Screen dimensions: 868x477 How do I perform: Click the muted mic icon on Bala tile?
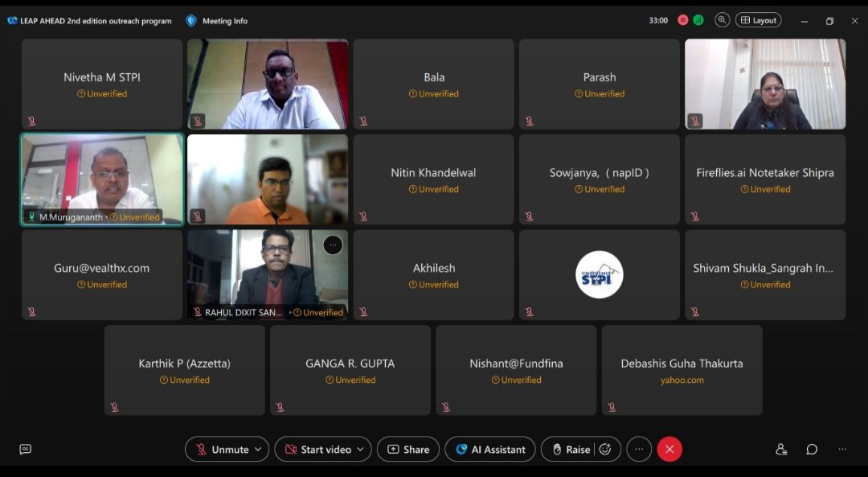tap(364, 121)
